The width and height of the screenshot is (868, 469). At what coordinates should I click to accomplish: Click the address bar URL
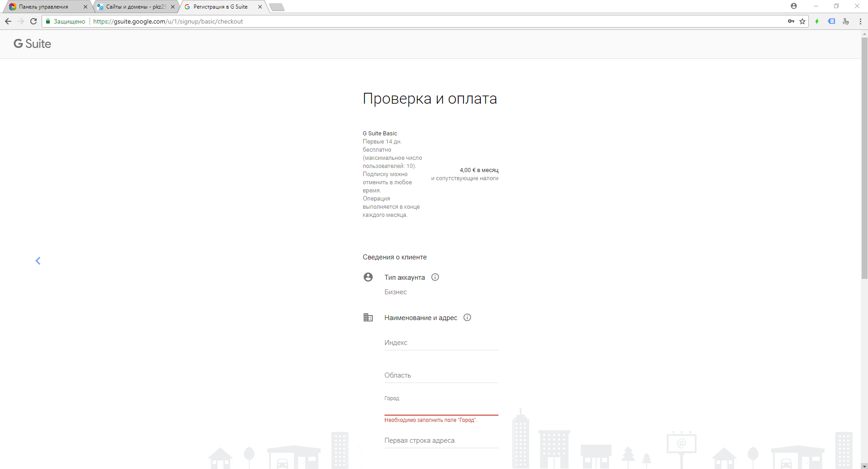(168, 21)
